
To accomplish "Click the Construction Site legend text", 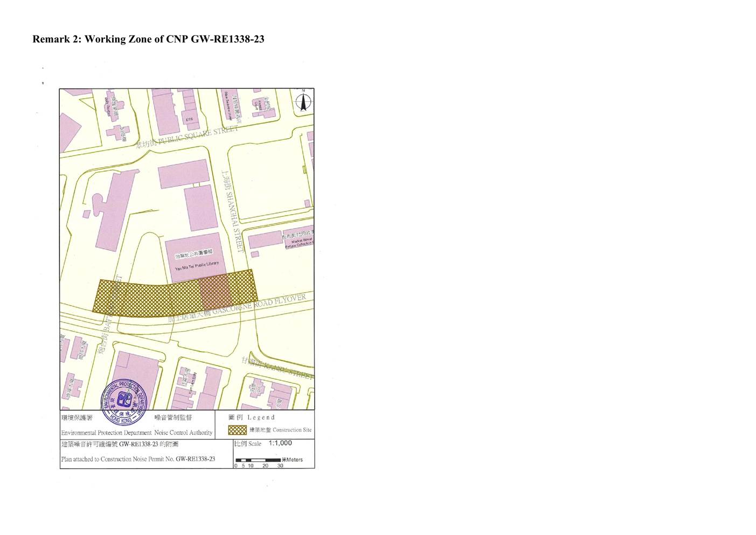I will pos(280,430).
